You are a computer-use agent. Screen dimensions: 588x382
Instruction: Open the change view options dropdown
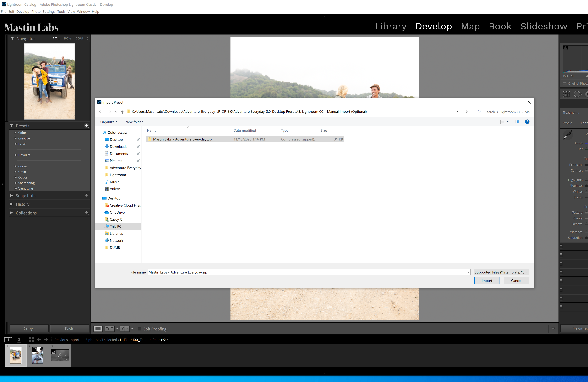pyautogui.click(x=508, y=122)
